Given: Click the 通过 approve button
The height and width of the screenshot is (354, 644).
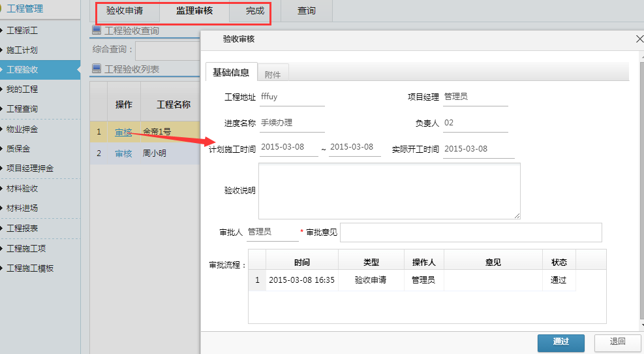Looking at the screenshot, I should pyautogui.click(x=560, y=342).
